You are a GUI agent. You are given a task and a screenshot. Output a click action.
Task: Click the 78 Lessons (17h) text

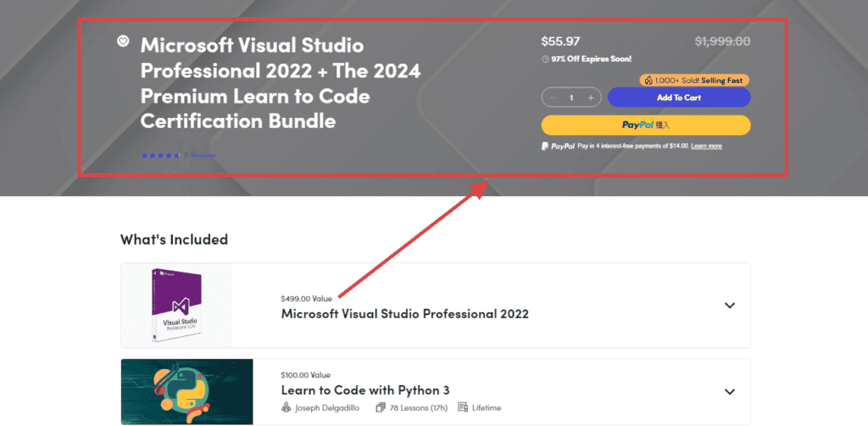(x=420, y=408)
